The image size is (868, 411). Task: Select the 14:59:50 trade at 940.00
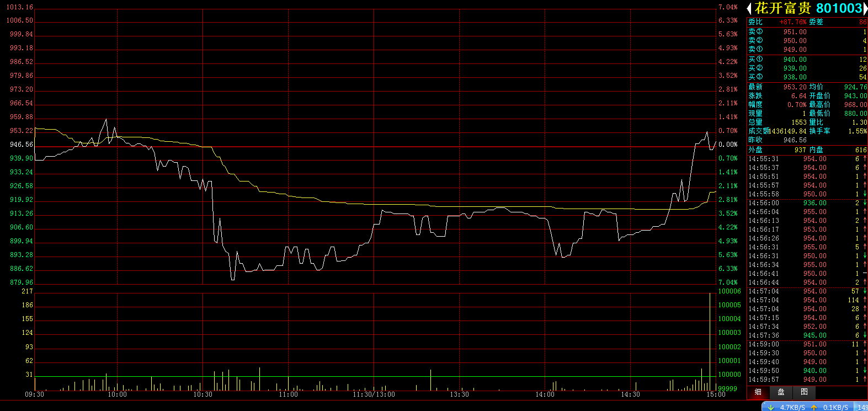pos(807,371)
